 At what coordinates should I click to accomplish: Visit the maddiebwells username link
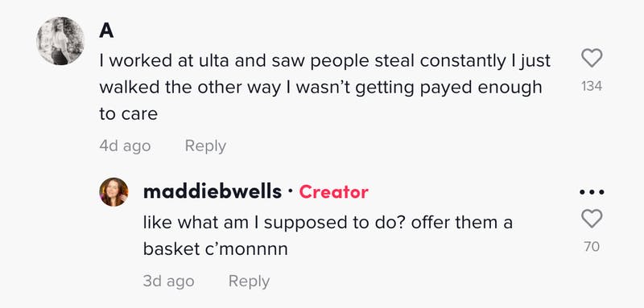213,192
